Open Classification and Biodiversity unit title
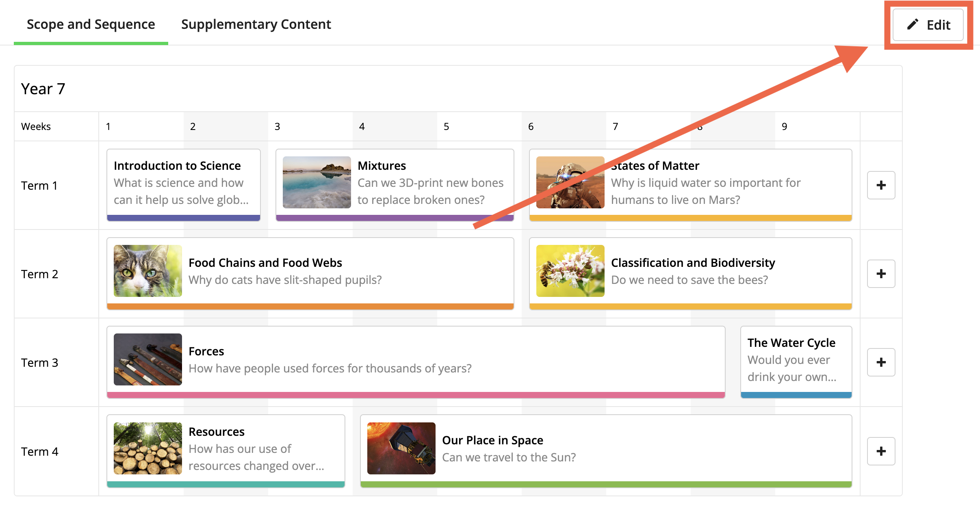This screenshot has width=980, height=515. (693, 263)
